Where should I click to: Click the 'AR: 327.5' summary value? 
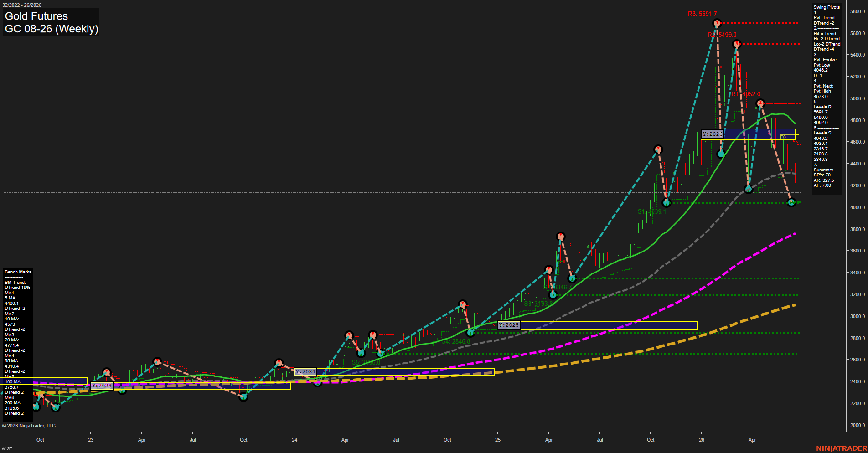[824, 180]
